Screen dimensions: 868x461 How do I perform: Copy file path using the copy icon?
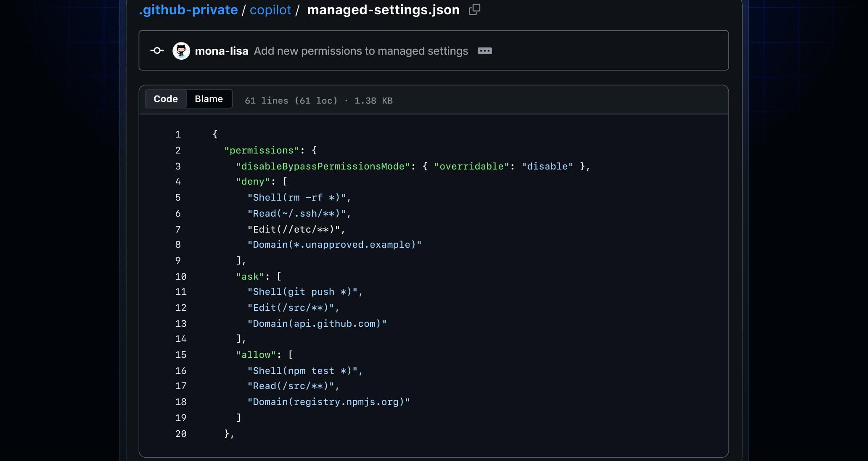pos(474,9)
